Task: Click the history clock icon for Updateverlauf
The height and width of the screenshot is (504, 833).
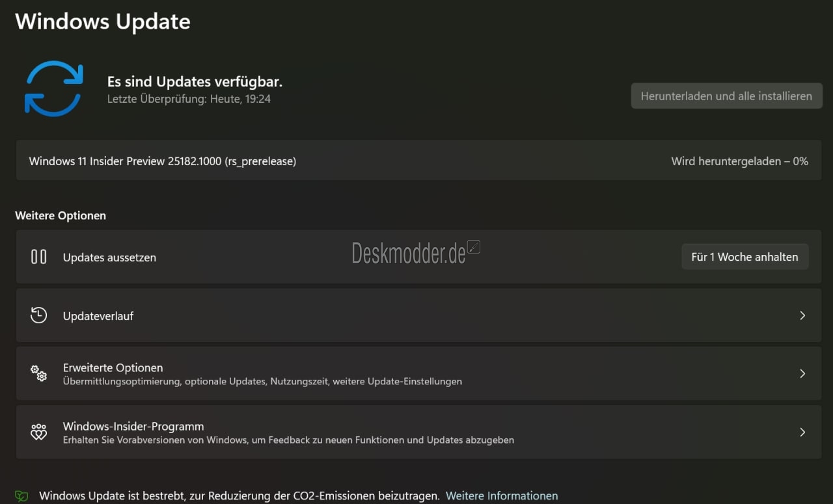Action: pyautogui.click(x=38, y=315)
